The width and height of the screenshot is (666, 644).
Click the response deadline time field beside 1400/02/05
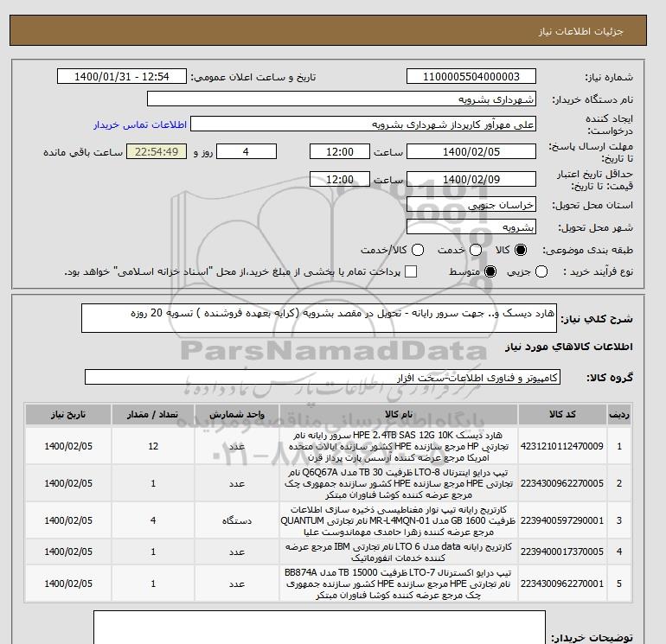coord(340,151)
